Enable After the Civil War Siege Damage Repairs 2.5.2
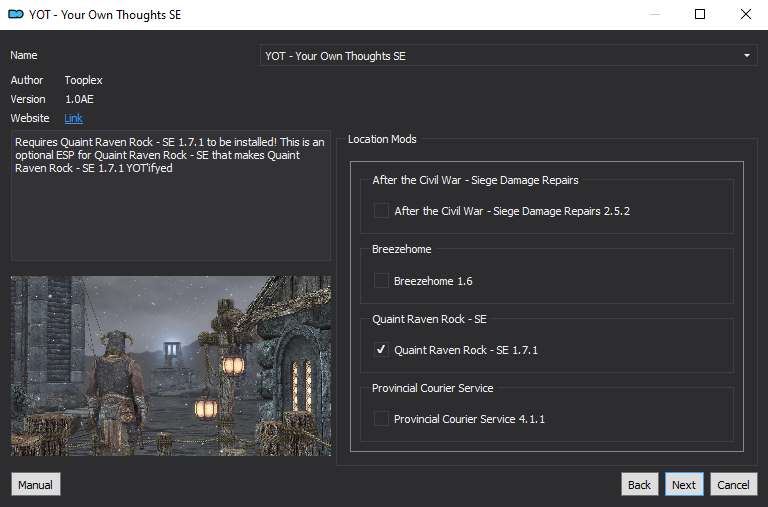This screenshot has width=768, height=507. coord(381,211)
